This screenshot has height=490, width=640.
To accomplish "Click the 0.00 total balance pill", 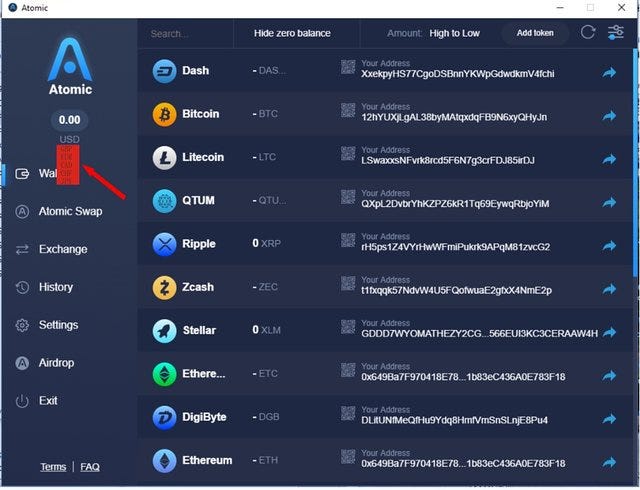I will pos(69,120).
